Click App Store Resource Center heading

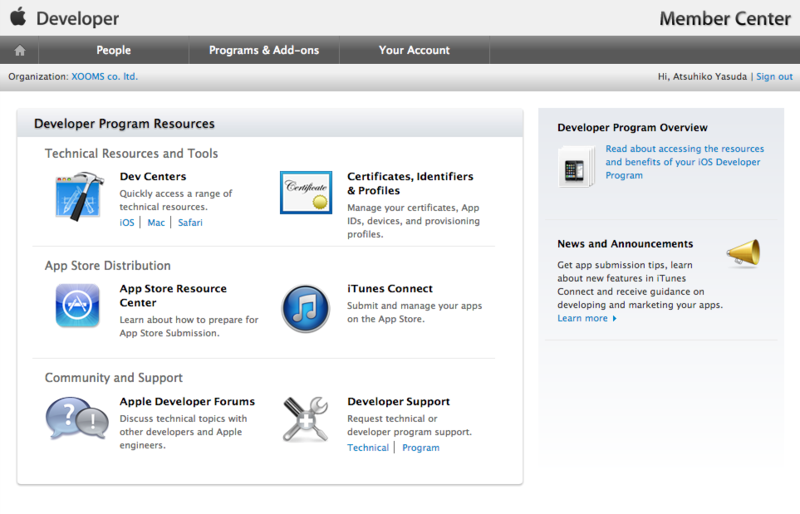tap(173, 296)
